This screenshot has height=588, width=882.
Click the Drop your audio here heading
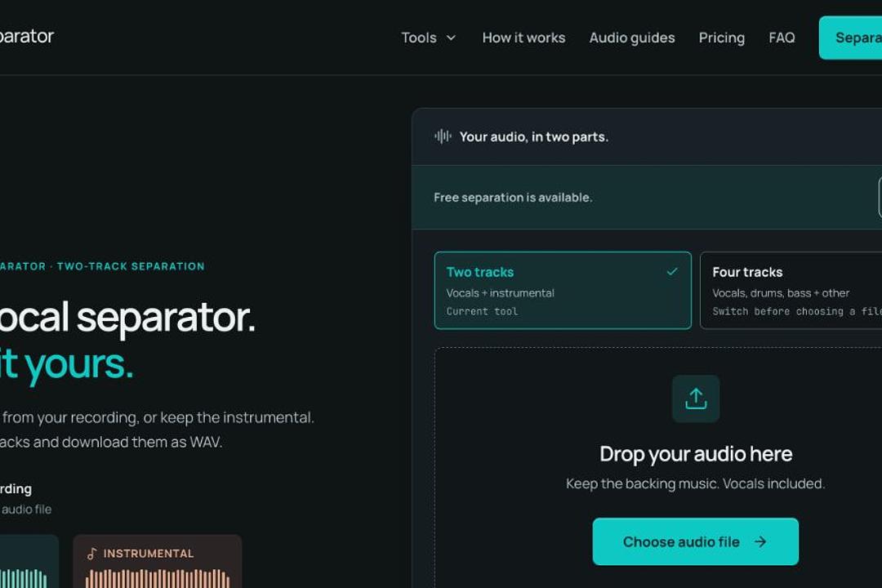tap(696, 454)
